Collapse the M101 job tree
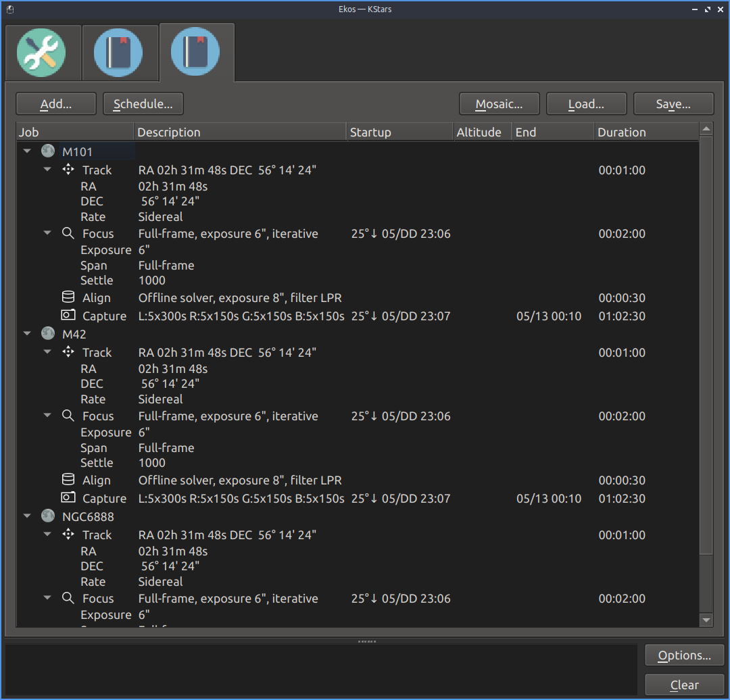 27,151
